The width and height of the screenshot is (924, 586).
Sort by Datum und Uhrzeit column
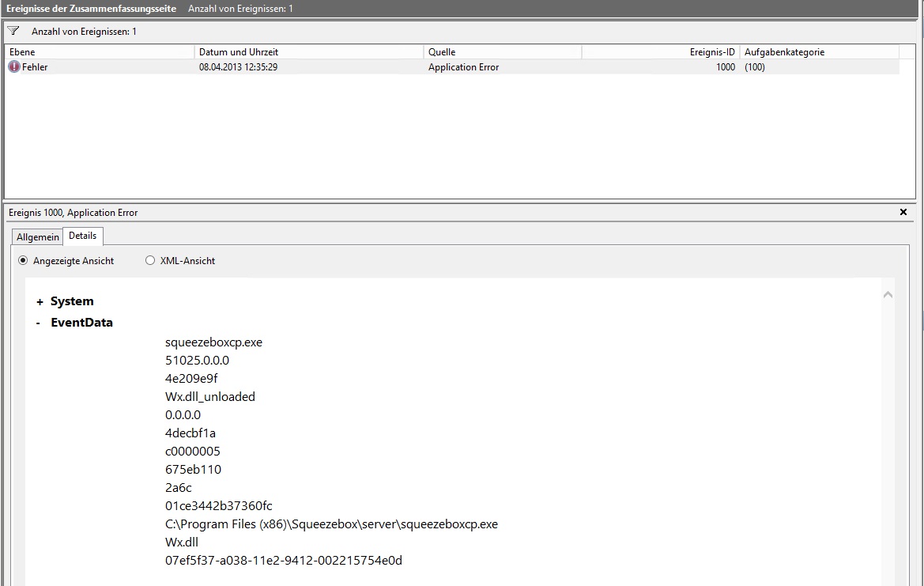pyautogui.click(x=308, y=52)
